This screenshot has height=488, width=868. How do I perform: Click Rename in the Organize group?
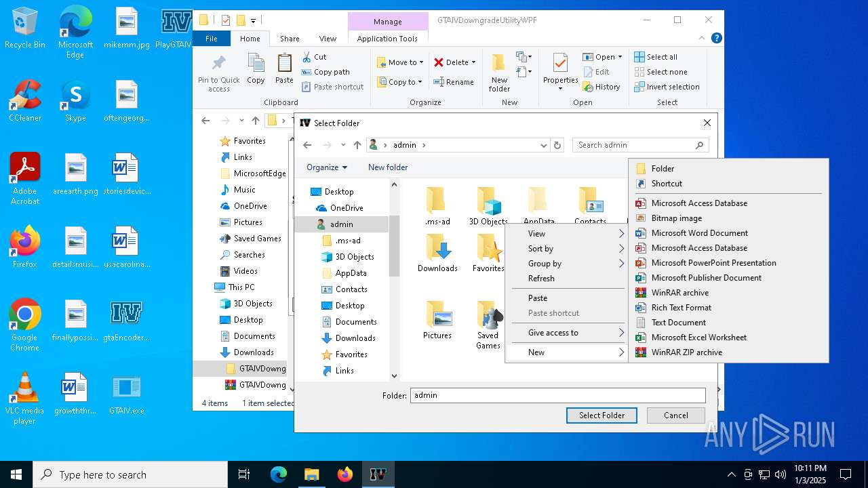[454, 82]
